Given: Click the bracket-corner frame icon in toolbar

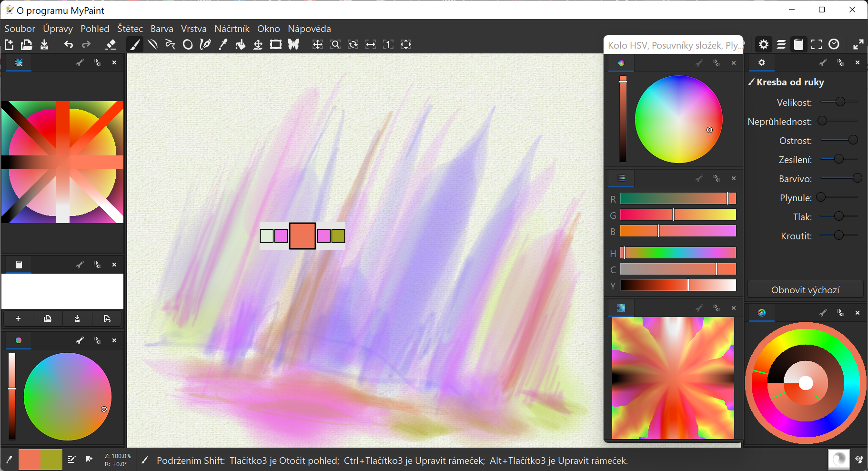Looking at the screenshot, I should coord(817,44).
